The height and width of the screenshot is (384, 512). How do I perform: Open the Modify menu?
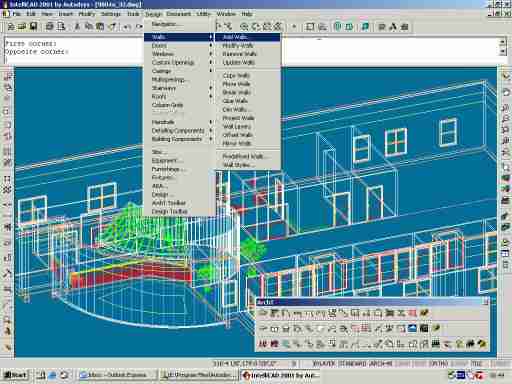click(x=87, y=14)
